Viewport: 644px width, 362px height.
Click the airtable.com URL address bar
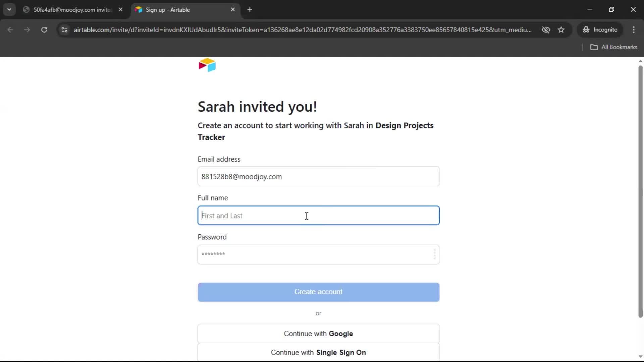302,30
